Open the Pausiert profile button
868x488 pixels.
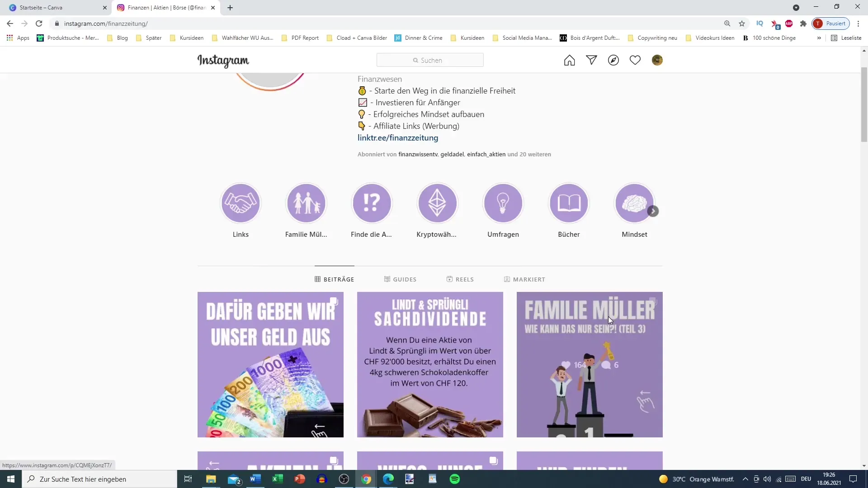click(831, 23)
